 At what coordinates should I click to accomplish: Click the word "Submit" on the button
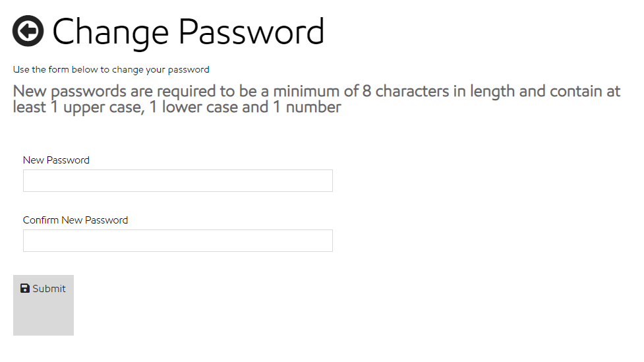pyautogui.click(x=49, y=289)
